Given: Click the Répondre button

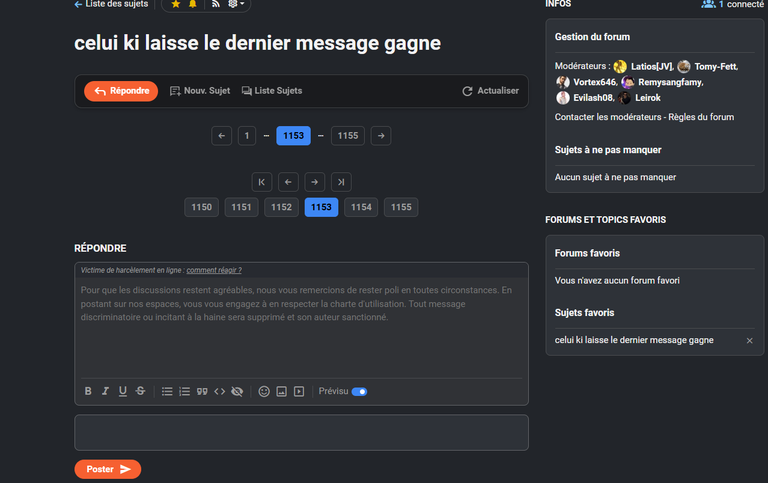Looking at the screenshot, I should (121, 91).
